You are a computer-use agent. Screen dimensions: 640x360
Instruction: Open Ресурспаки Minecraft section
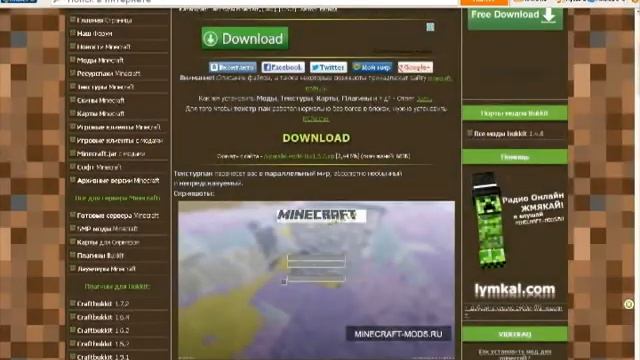pos(108,73)
